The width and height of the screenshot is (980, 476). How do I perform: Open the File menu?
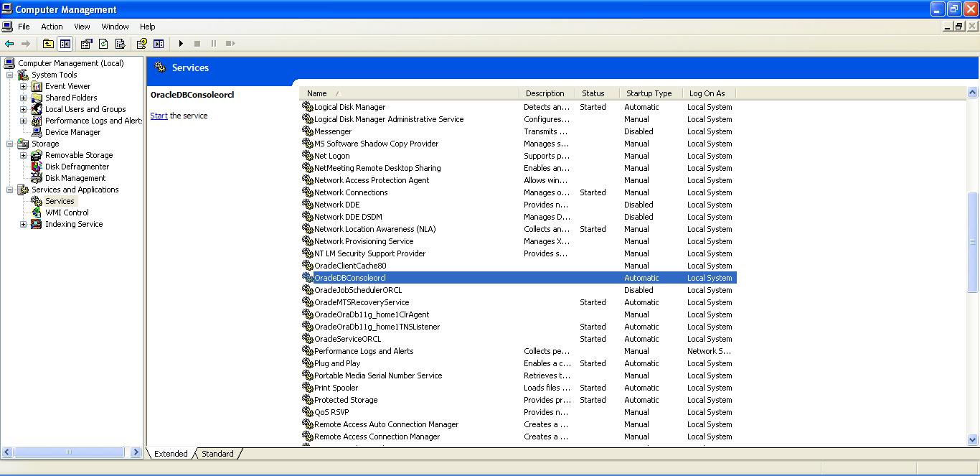[24, 27]
